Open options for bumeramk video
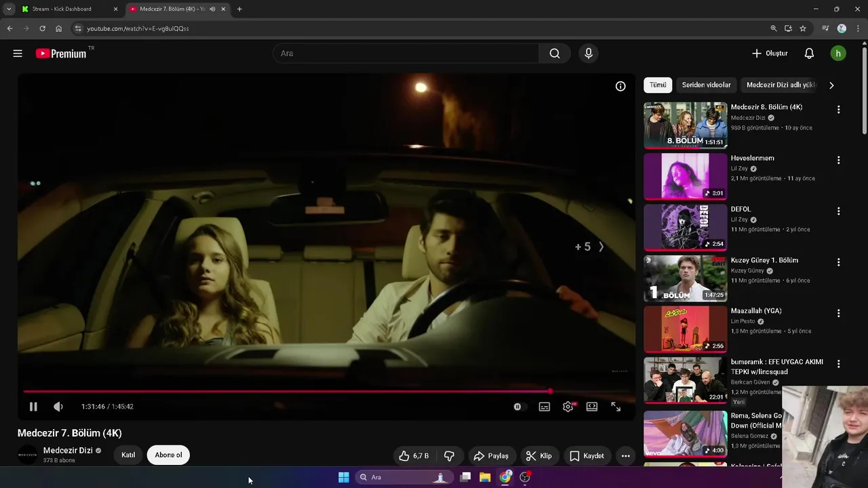Viewport: 868px width, 488px height. [838, 364]
